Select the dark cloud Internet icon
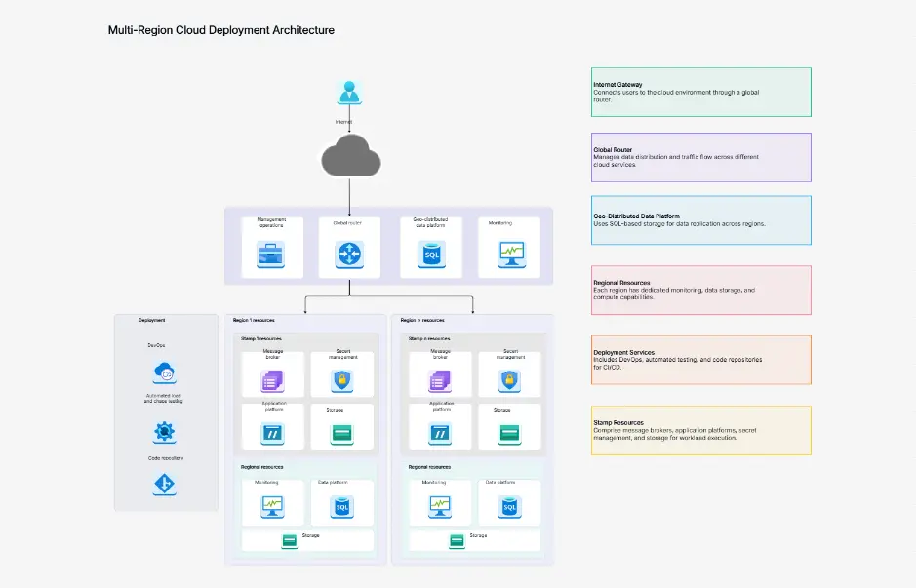 350,156
